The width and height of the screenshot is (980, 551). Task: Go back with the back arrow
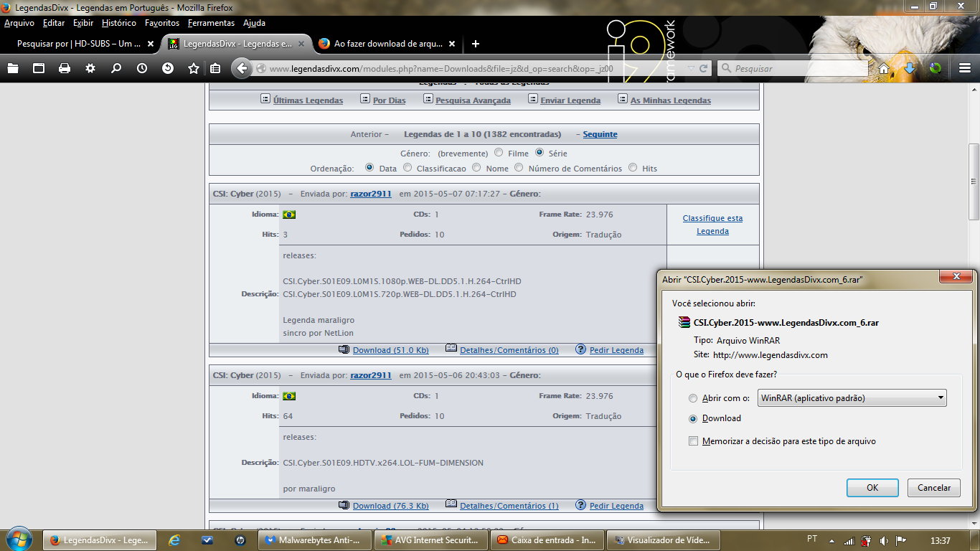point(242,68)
